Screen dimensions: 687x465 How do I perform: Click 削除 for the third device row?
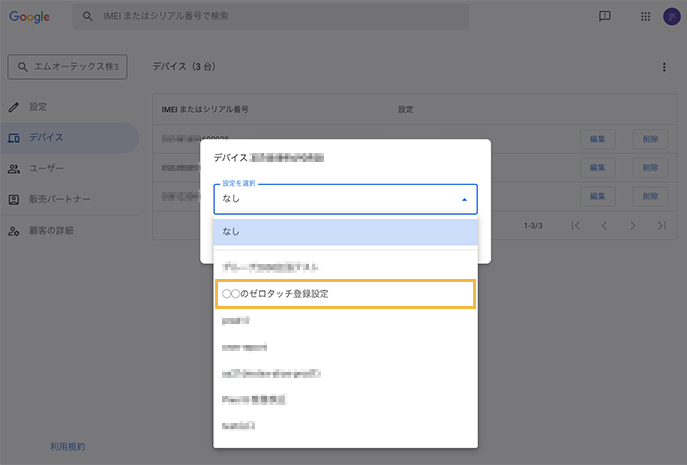point(650,196)
